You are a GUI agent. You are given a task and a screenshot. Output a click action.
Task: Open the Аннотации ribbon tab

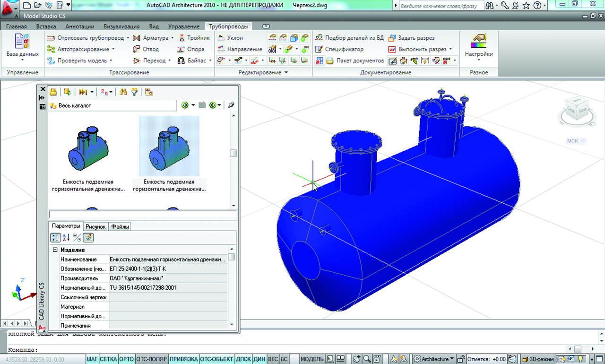point(80,26)
